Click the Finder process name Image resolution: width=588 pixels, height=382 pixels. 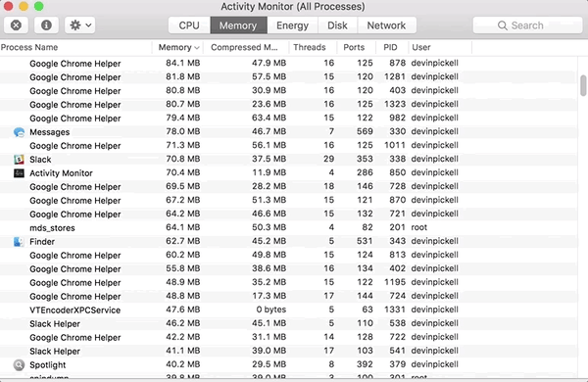tap(42, 241)
